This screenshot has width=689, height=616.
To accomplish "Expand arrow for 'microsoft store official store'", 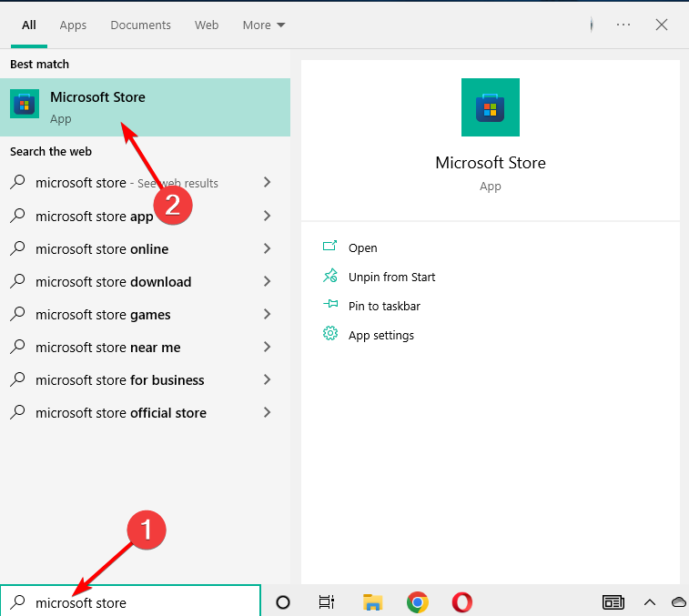I will [x=267, y=412].
